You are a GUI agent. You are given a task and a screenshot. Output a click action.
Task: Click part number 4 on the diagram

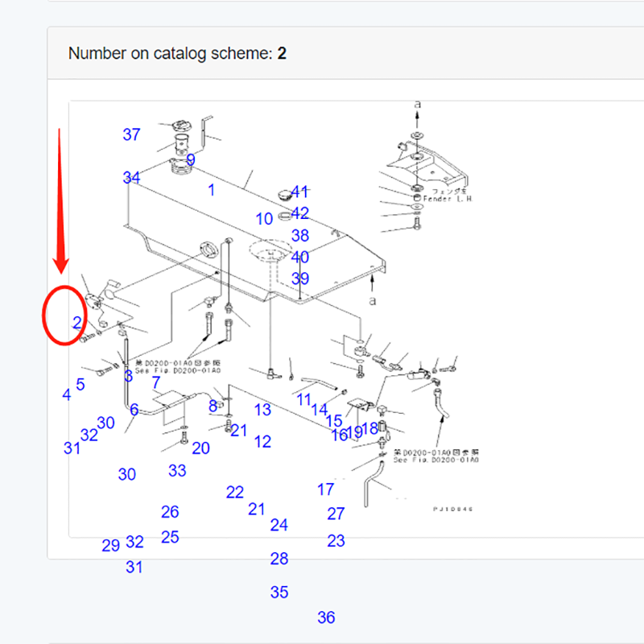(x=67, y=394)
